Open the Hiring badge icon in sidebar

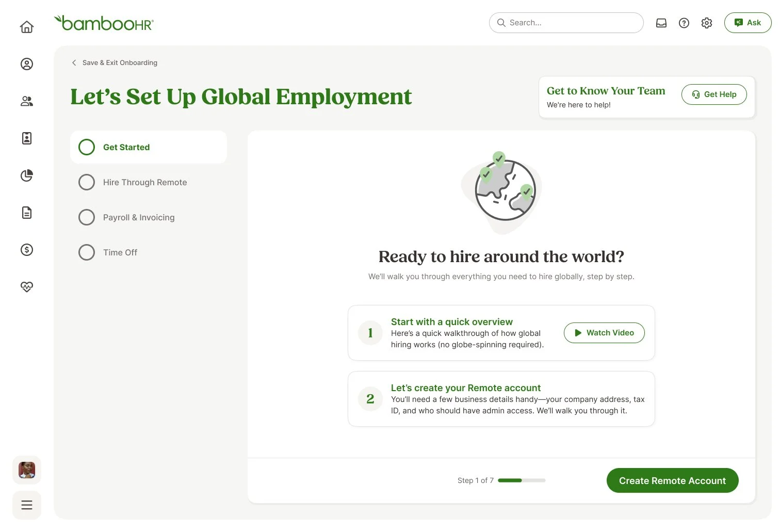[x=27, y=138]
